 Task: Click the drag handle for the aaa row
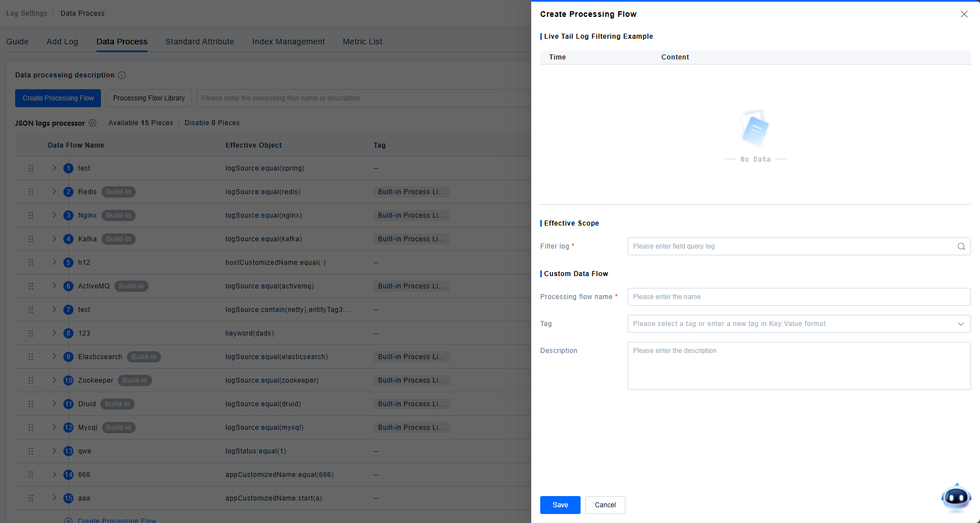31,498
